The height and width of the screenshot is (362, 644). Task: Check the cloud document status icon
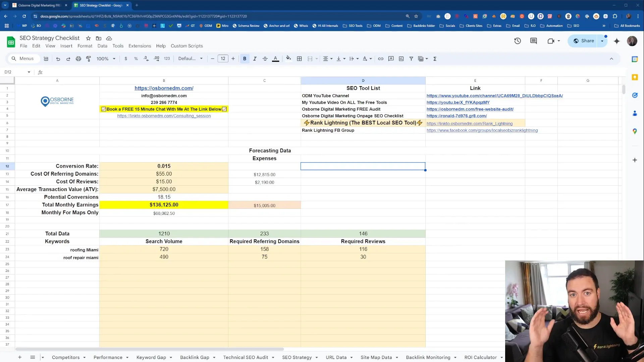tap(109, 38)
